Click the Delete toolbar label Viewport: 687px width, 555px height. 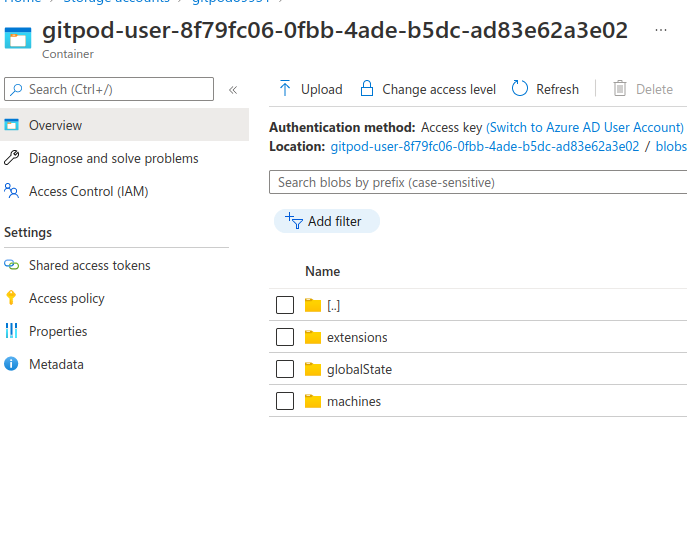click(654, 89)
